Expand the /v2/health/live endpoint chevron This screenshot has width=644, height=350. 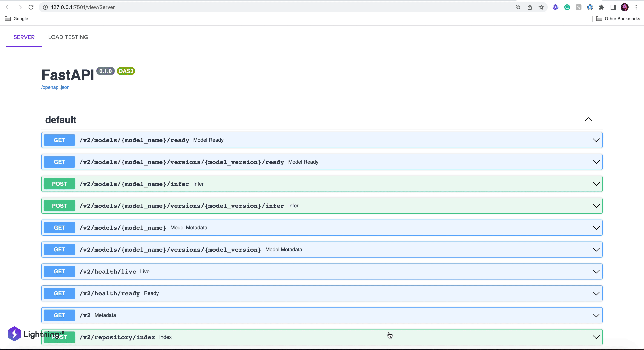pyautogui.click(x=596, y=271)
